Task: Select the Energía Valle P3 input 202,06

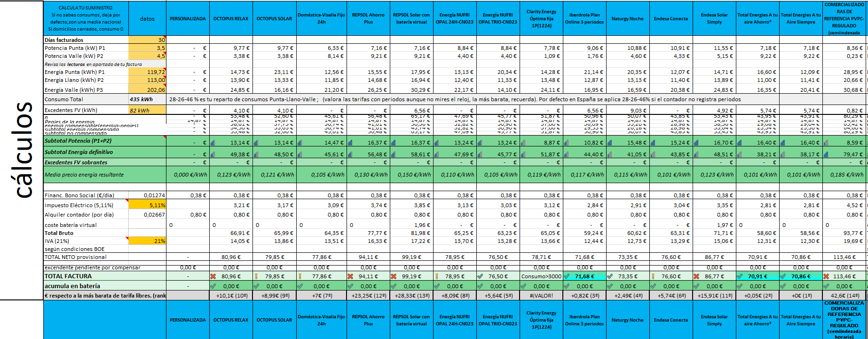Action: click(147, 89)
